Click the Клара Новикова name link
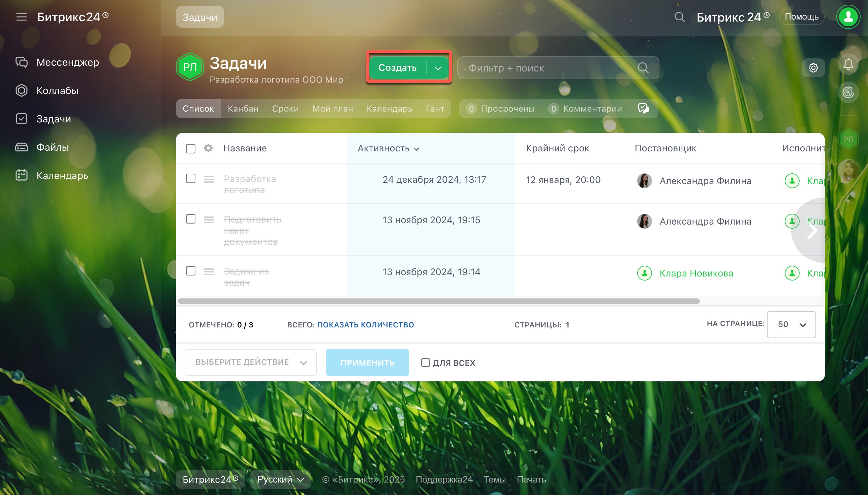Viewport: 868px width, 495px height. [696, 273]
